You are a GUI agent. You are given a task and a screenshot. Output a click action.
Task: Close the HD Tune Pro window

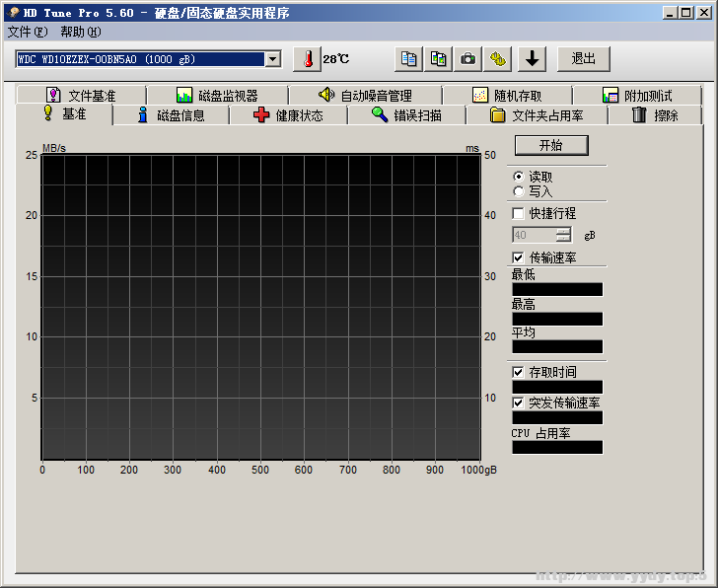704,13
